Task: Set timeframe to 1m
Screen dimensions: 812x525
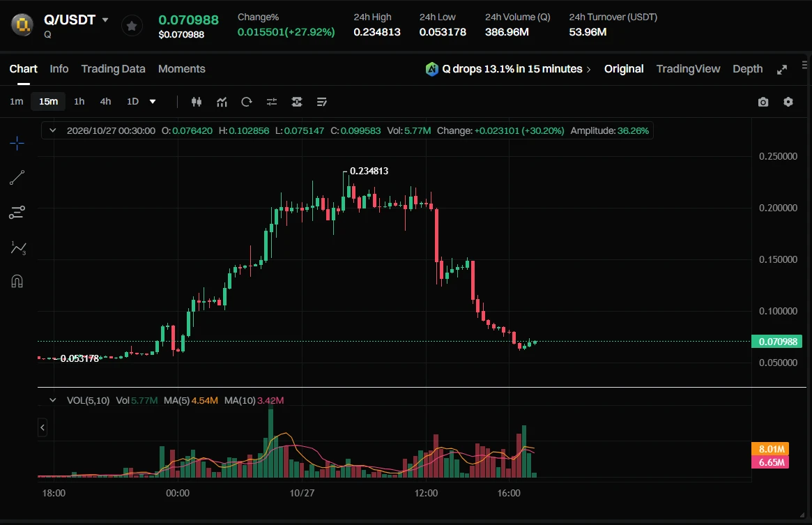Action: point(17,102)
